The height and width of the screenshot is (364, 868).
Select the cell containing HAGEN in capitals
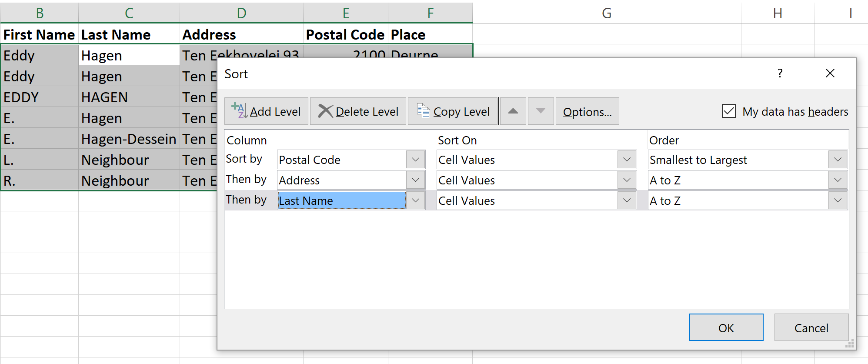coord(129,97)
